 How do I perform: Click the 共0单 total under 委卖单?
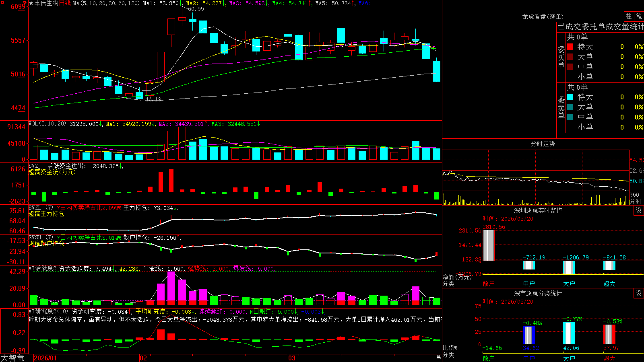coord(577,87)
